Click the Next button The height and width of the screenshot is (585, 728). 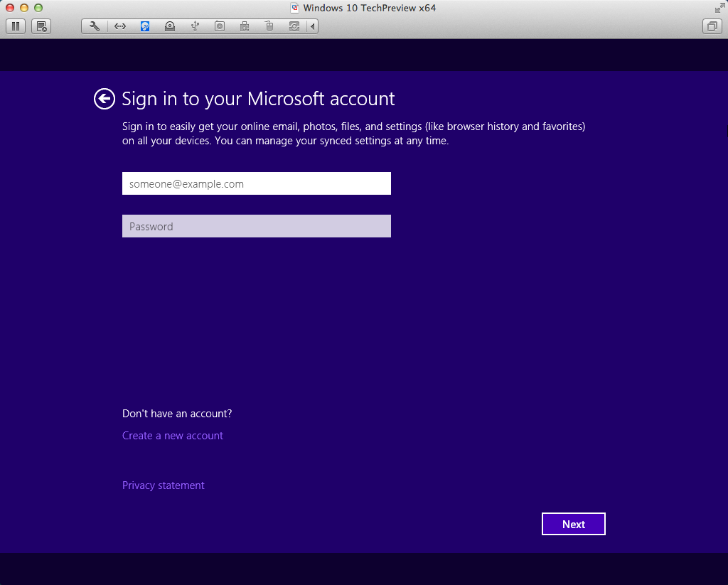tap(574, 524)
